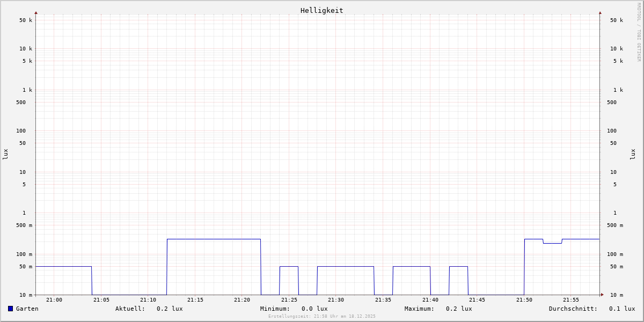Viewport: 644px width, 322px height.
Task: Click the red arrowhead atop the right axis
Action: pos(600,12)
